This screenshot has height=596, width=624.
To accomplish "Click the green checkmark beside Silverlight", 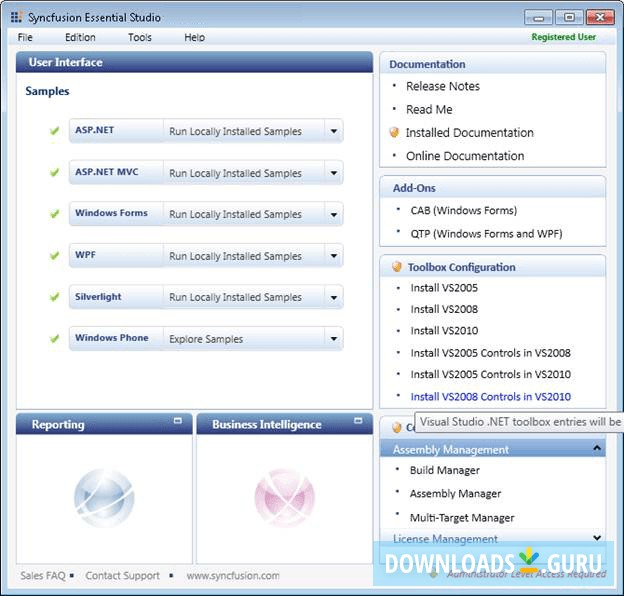I will click(55, 297).
